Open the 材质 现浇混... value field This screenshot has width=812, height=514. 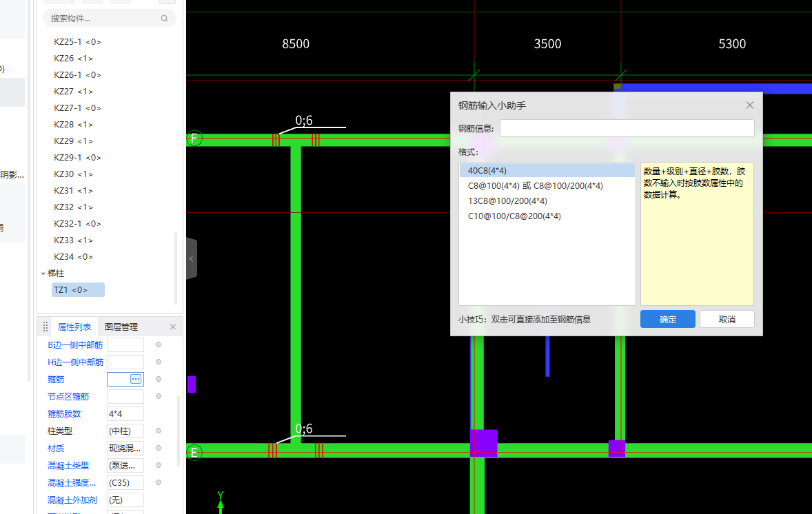pyautogui.click(x=125, y=449)
